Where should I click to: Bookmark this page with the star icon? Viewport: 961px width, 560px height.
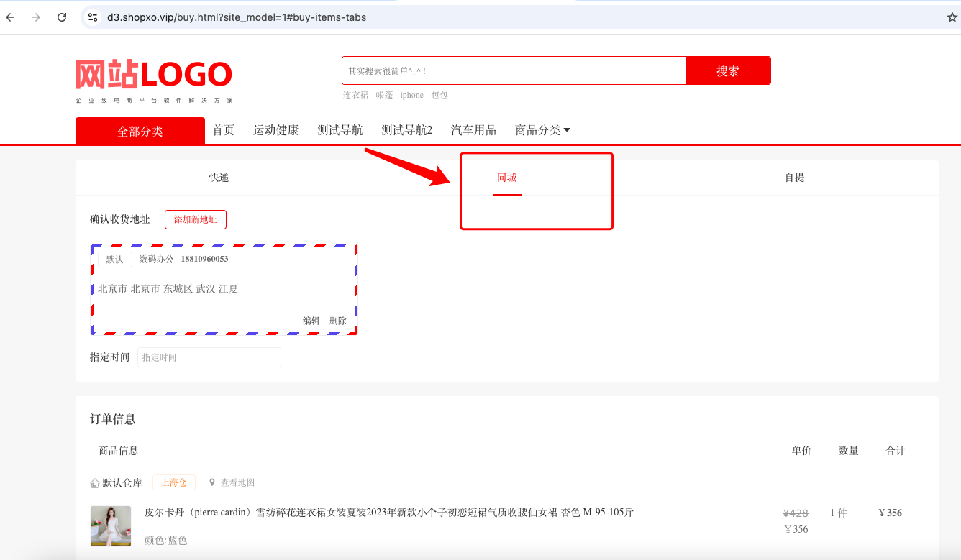952,17
